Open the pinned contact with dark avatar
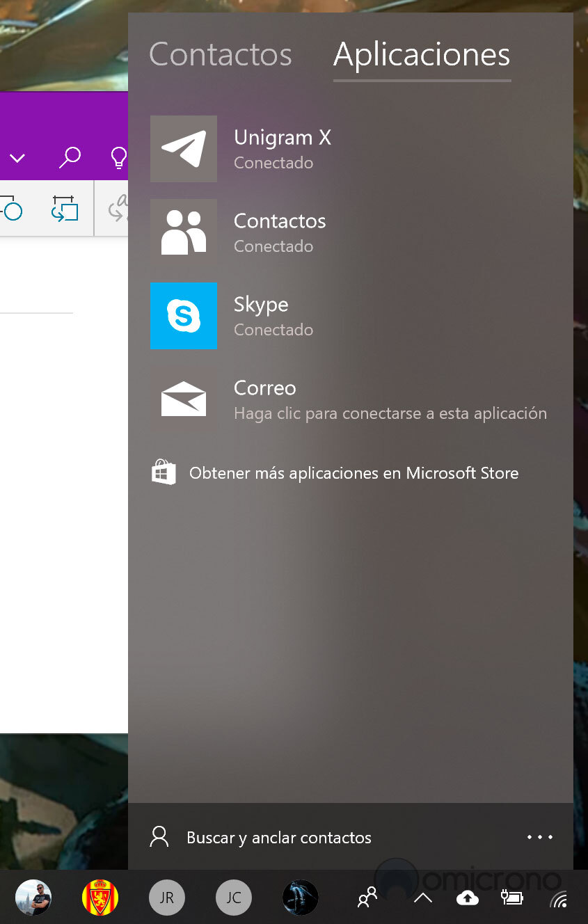 click(x=301, y=898)
